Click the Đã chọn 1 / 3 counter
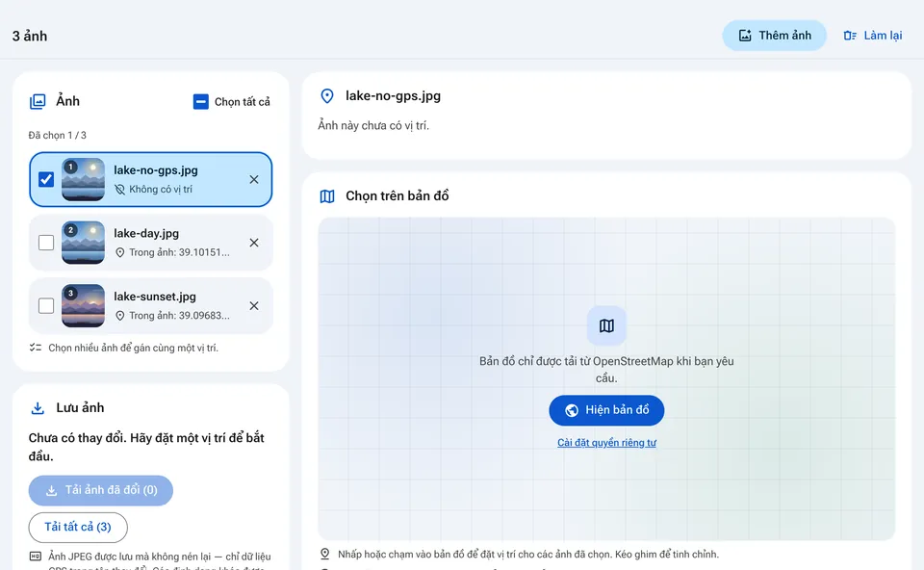 pos(57,135)
